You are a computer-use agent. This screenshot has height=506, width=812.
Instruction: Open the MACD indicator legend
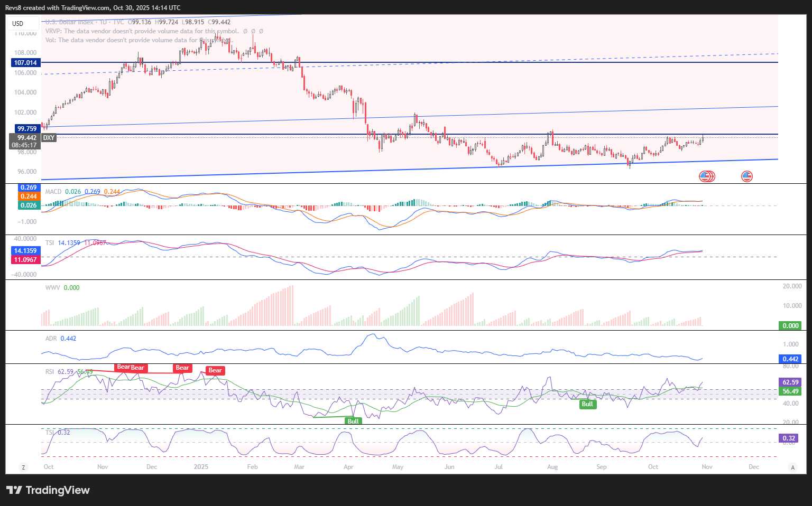click(x=53, y=192)
